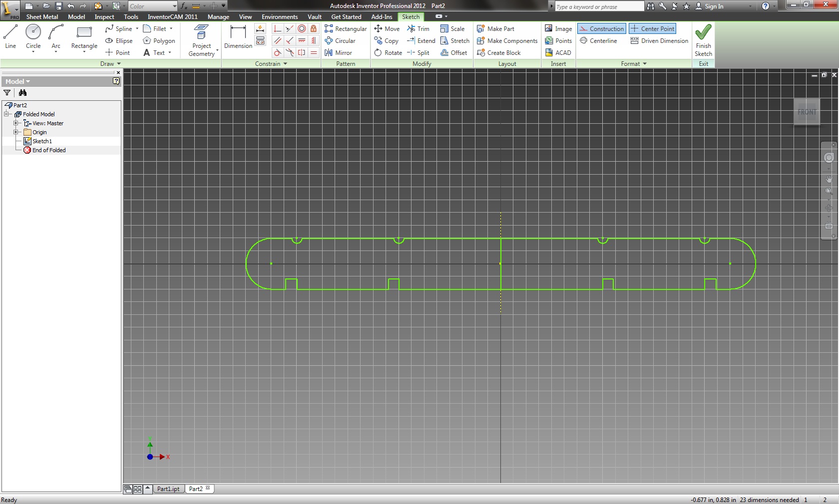Screen dimensions: 839x504
Task: Apply the Horizontal constraint icon
Action: tap(302, 41)
